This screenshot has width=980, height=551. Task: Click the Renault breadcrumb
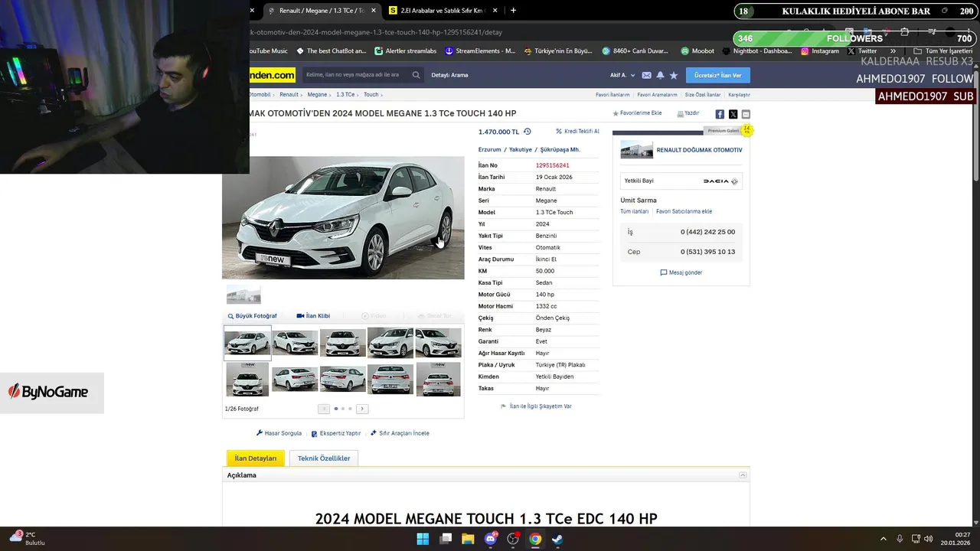[289, 95]
